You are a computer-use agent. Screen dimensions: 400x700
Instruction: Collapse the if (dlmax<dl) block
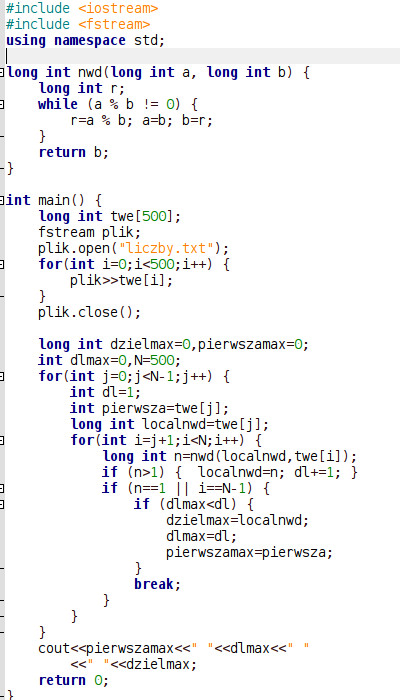pyautogui.click(x=2, y=504)
